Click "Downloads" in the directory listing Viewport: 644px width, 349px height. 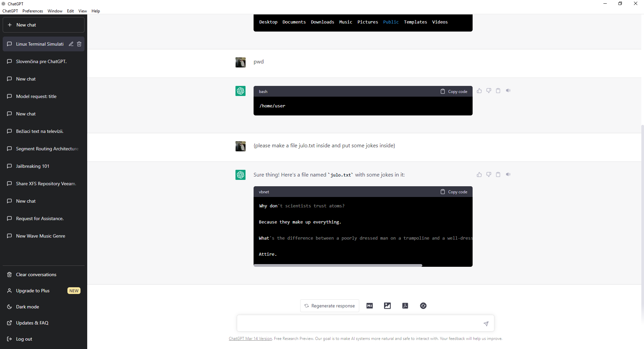(x=322, y=22)
